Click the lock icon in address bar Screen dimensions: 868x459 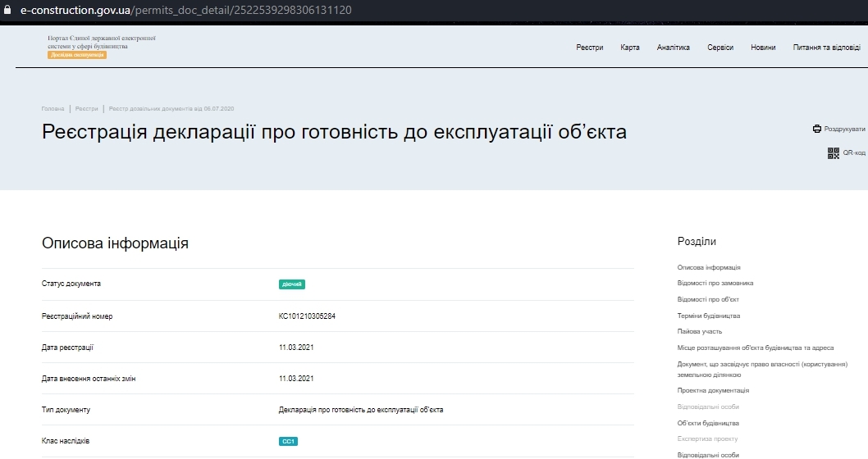click(x=7, y=10)
